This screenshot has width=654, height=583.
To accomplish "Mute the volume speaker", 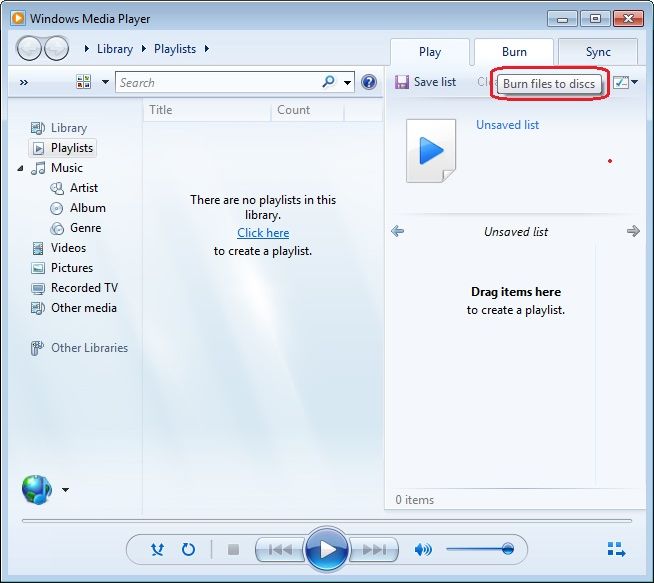I will (423, 549).
